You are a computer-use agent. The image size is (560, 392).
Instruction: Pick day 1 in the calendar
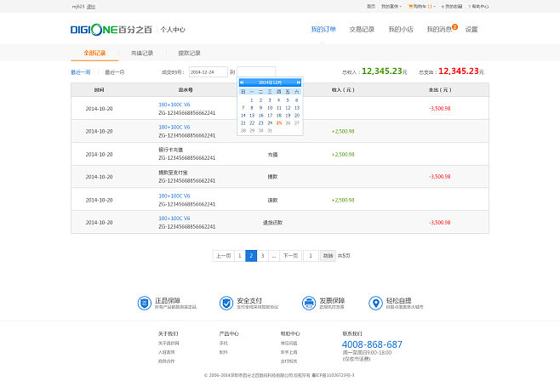[252, 100]
